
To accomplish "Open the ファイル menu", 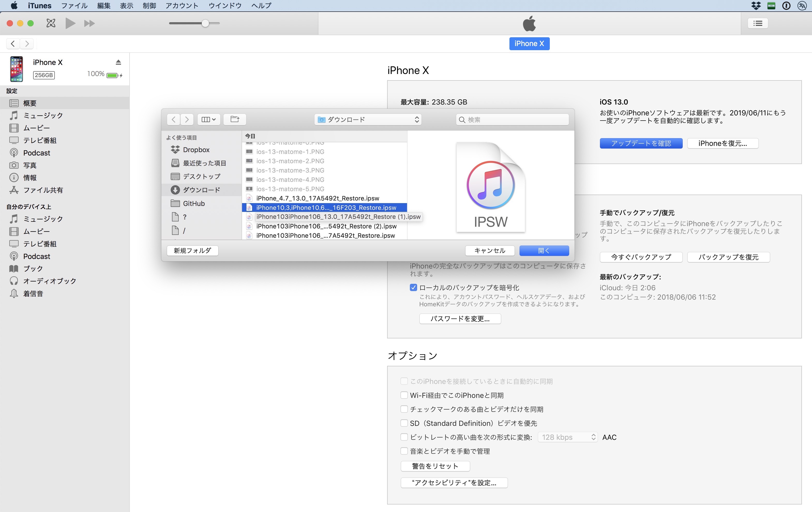I will point(74,6).
